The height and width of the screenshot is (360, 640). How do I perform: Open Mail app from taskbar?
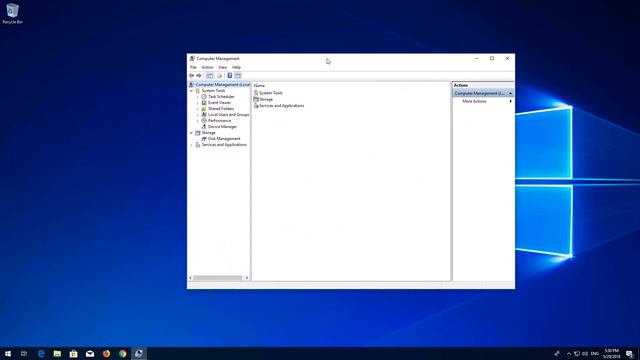click(90, 354)
